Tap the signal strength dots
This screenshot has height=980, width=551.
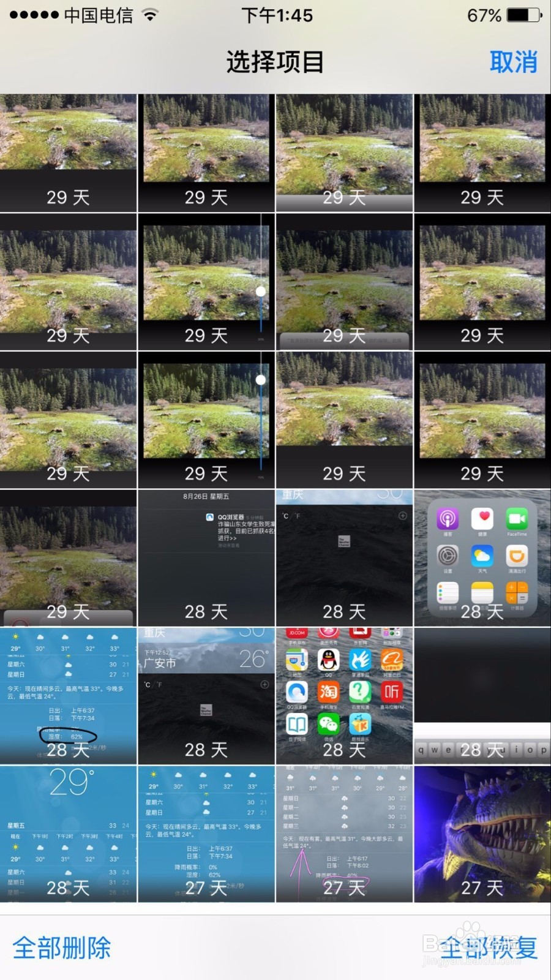[34, 15]
